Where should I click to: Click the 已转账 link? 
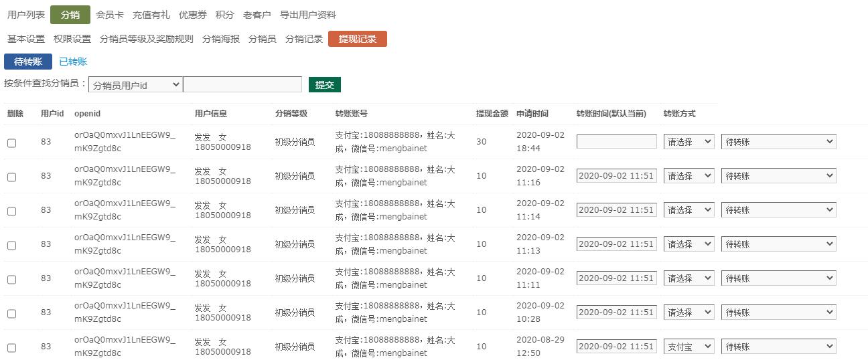pos(73,62)
